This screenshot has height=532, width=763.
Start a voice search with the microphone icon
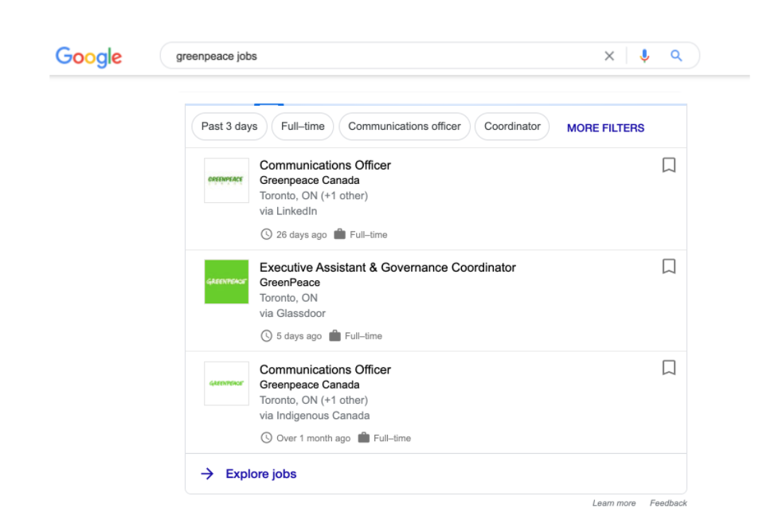tap(644, 55)
